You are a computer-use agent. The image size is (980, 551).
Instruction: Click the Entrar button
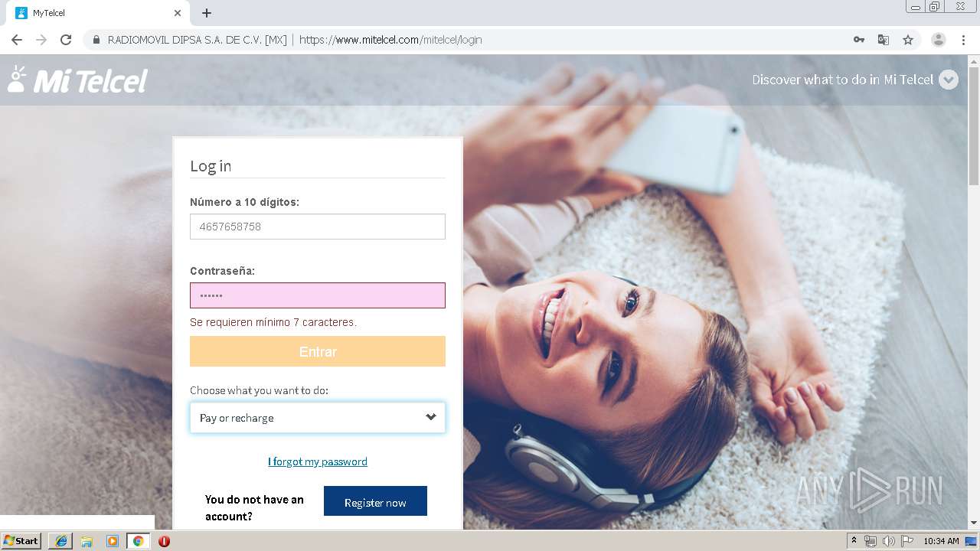318,351
